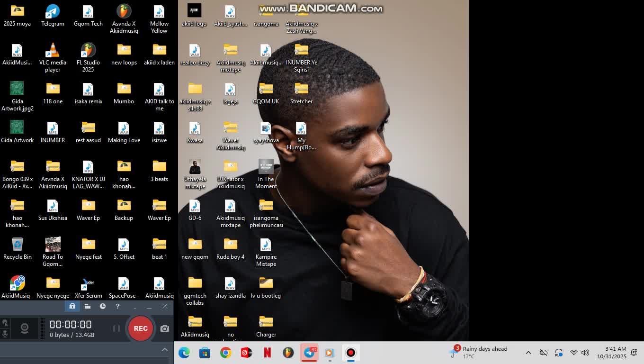Switch to Telegram in the taskbar
Image resolution: width=644 pixels, height=364 pixels.
(x=309, y=353)
